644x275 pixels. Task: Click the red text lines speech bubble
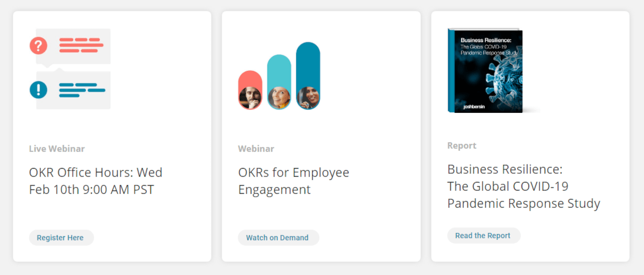tap(74, 47)
